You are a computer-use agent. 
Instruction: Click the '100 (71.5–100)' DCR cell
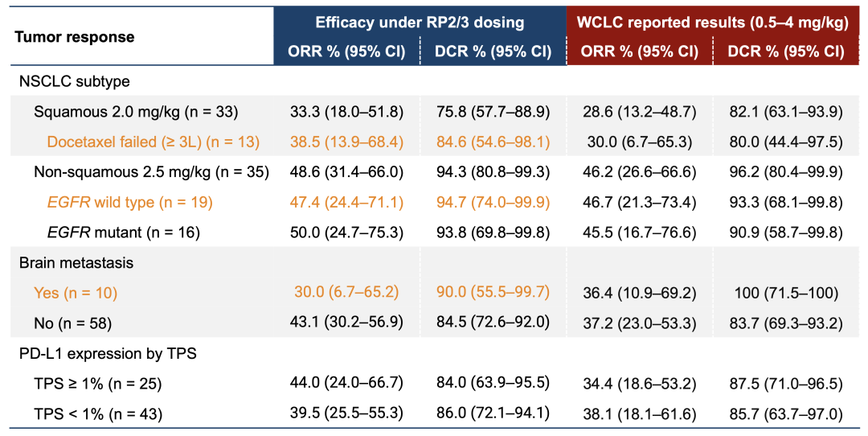pos(785,293)
